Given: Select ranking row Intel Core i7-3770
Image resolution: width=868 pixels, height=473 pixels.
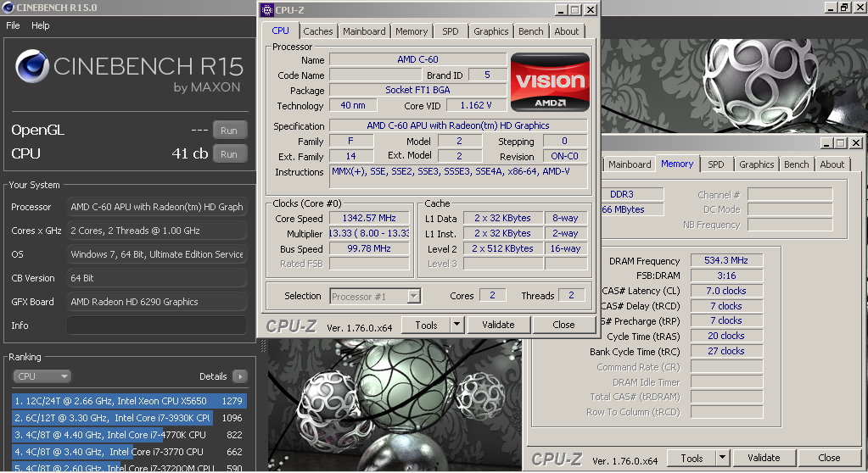Looking at the screenshot, I should tap(129, 452).
